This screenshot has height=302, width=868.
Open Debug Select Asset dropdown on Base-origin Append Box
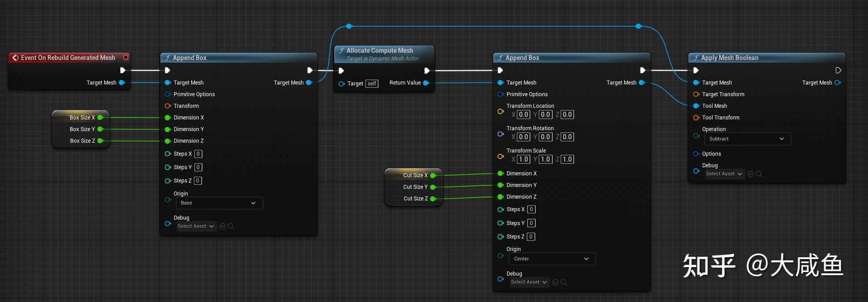[196, 226]
